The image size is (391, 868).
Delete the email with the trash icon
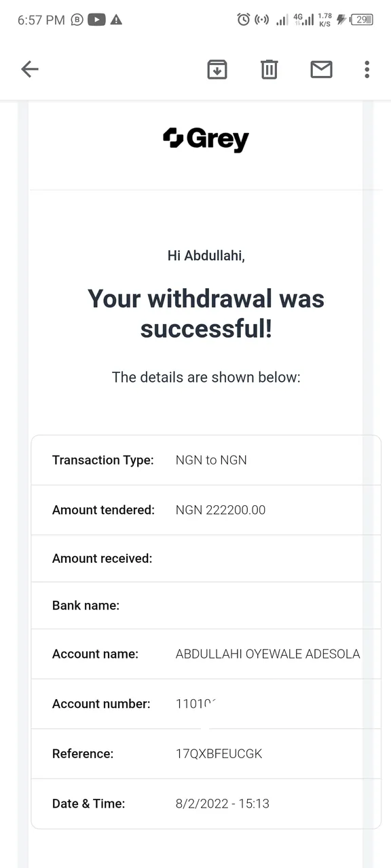(269, 68)
